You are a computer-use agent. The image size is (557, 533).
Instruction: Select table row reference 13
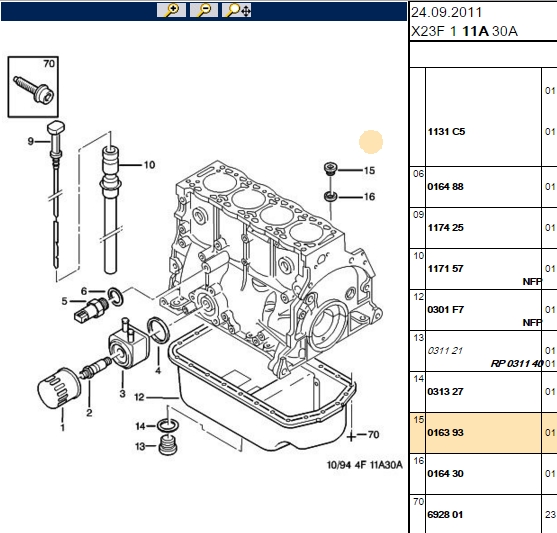pos(418,338)
